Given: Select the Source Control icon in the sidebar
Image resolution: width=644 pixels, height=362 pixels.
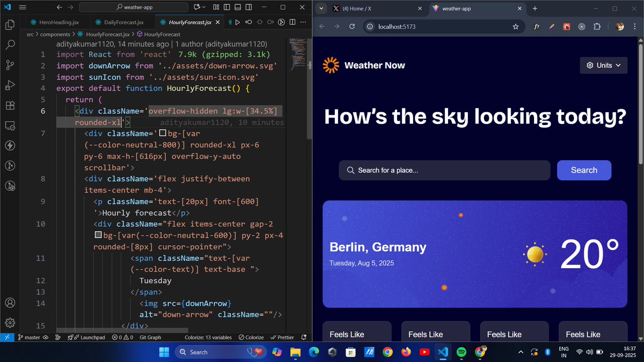Looking at the screenshot, I should coord(10,65).
